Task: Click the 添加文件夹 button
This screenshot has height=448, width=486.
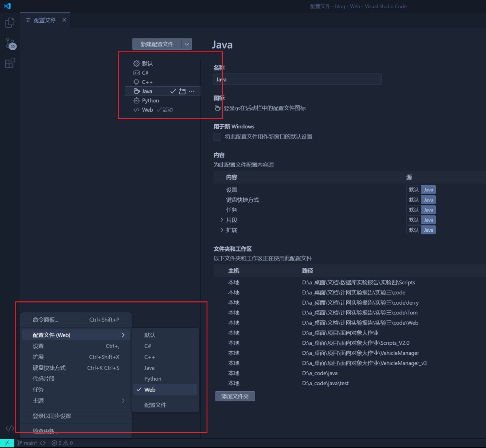Action: [235, 397]
